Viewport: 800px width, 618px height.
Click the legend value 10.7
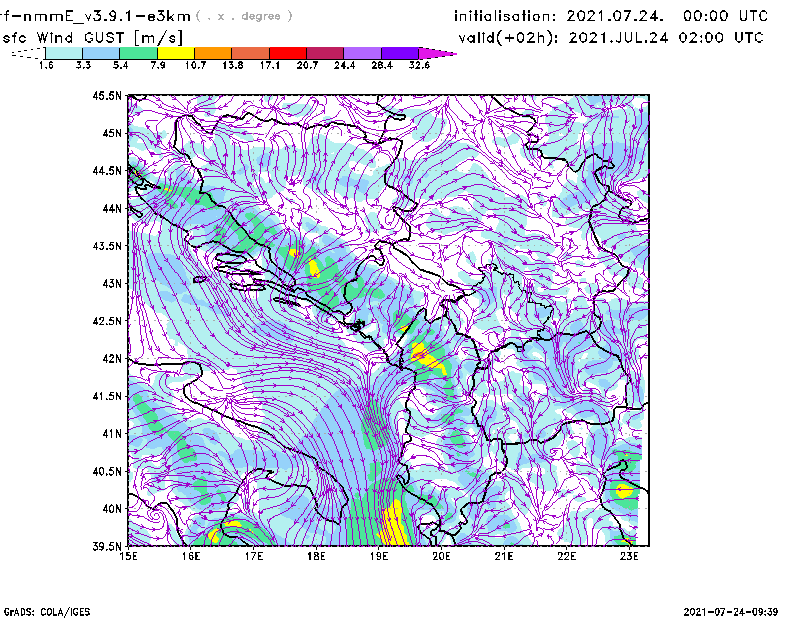pos(195,65)
